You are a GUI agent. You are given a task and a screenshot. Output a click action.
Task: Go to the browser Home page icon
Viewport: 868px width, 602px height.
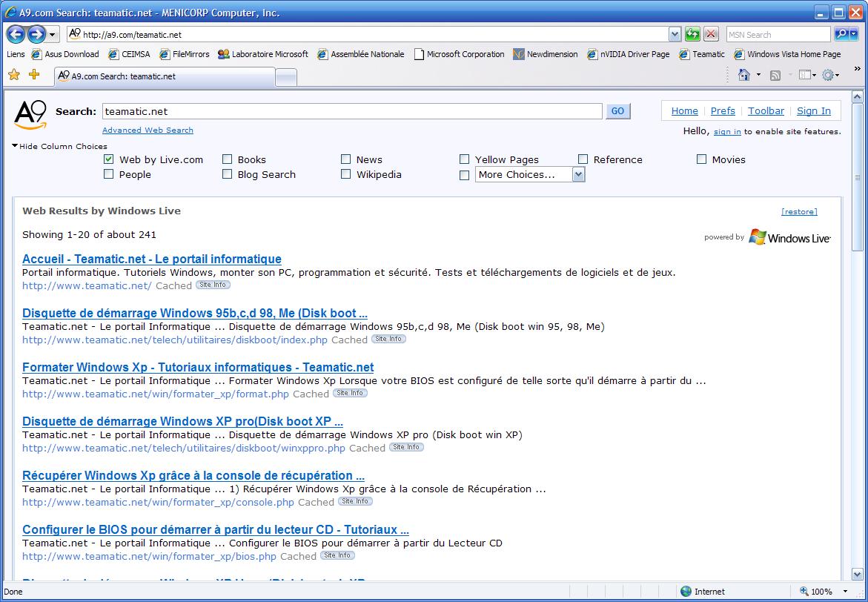[x=744, y=75]
